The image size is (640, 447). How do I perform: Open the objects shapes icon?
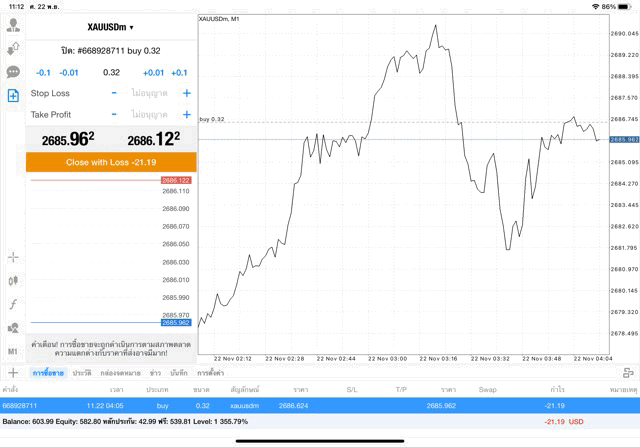point(13,327)
